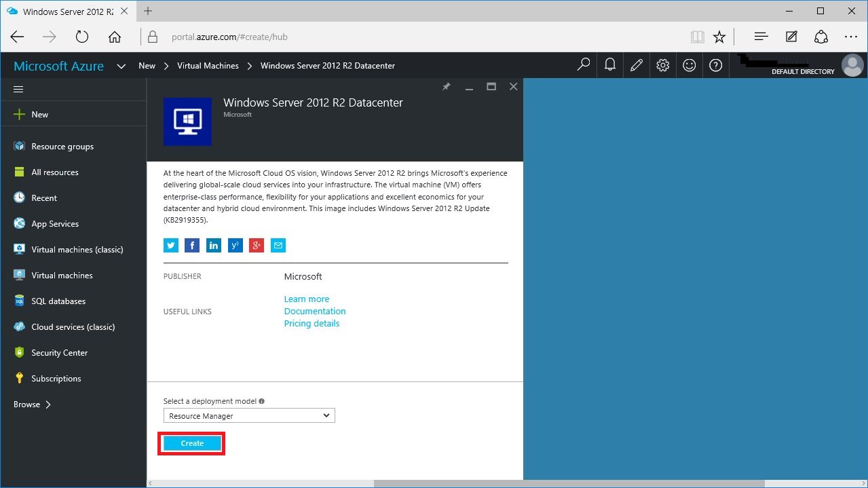Click the App Services globe icon
The image size is (868, 488).
[19, 224]
